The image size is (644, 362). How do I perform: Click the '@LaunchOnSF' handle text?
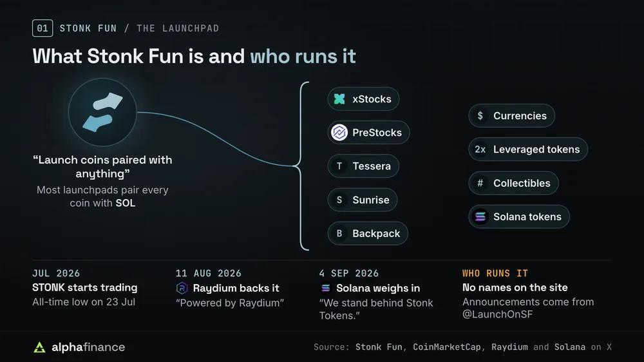[497, 314]
